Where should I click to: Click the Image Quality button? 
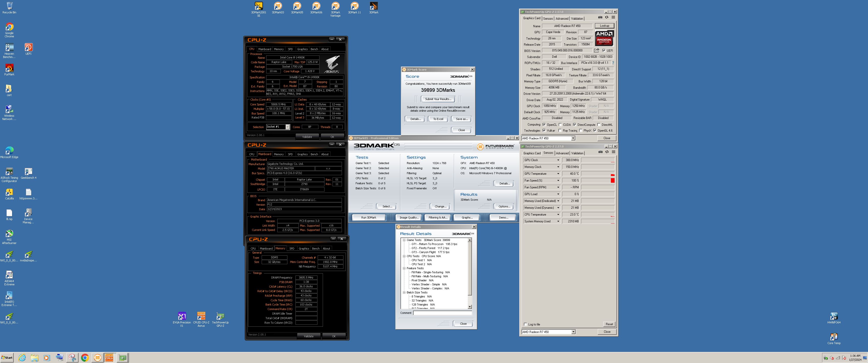pos(409,218)
